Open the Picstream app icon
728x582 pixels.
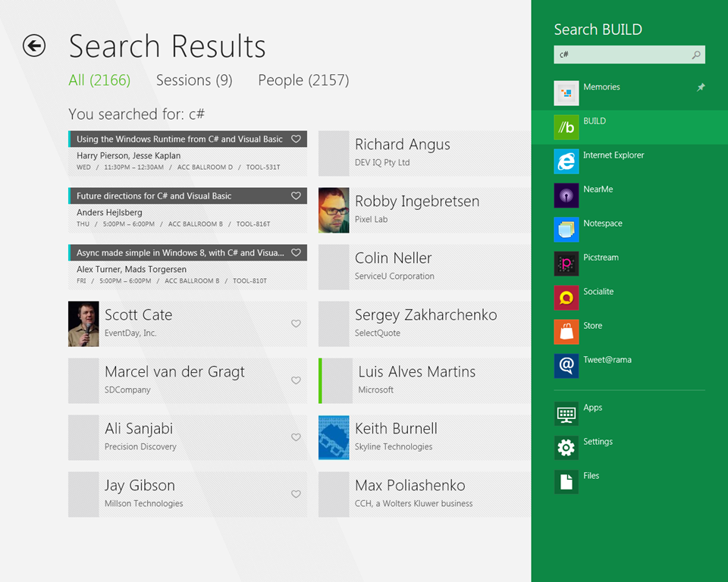(x=566, y=264)
